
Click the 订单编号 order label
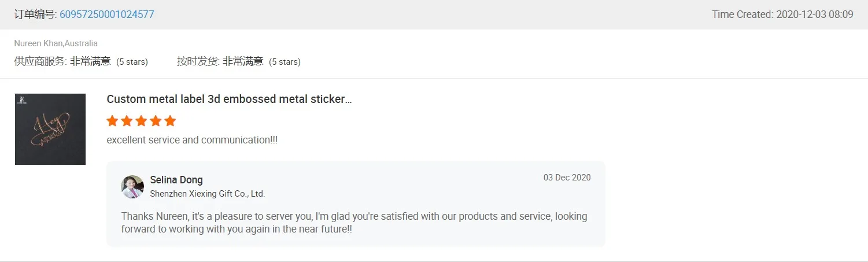click(x=35, y=14)
